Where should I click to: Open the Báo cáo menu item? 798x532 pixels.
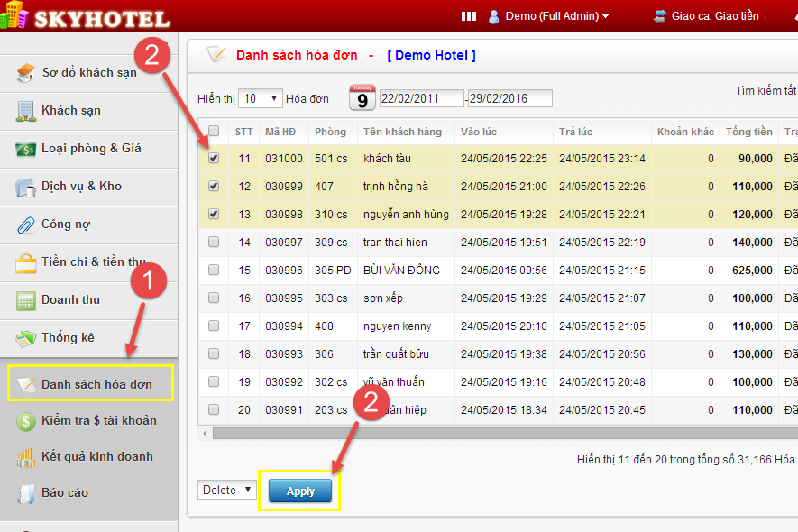[65, 493]
